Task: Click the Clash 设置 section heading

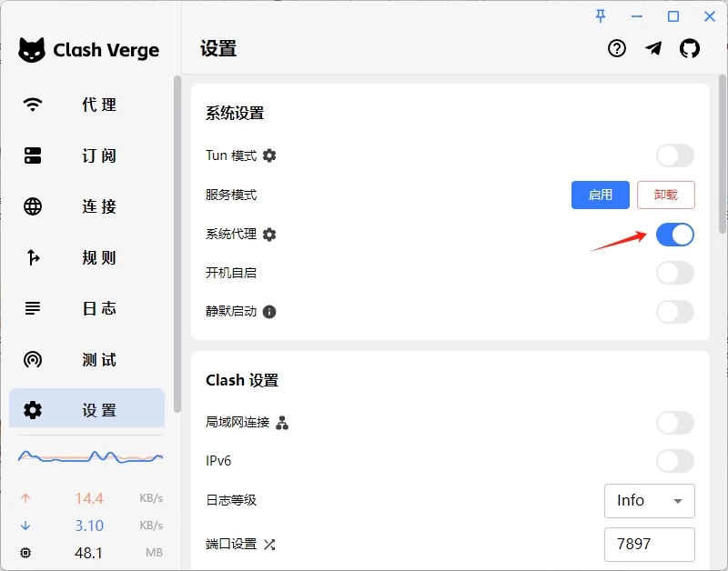Action: [x=242, y=380]
